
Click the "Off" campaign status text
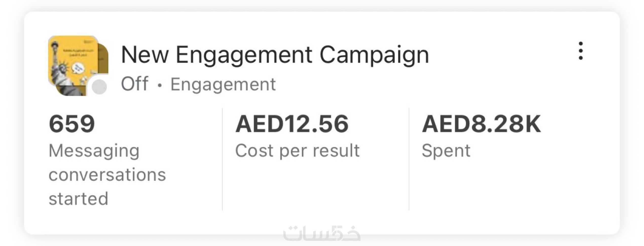click(134, 84)
